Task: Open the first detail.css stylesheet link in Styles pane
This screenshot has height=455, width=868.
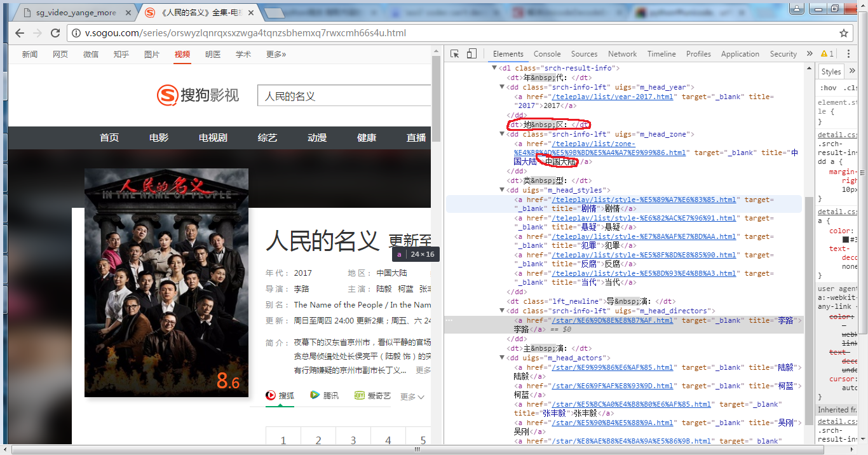Action: [838, 135]
